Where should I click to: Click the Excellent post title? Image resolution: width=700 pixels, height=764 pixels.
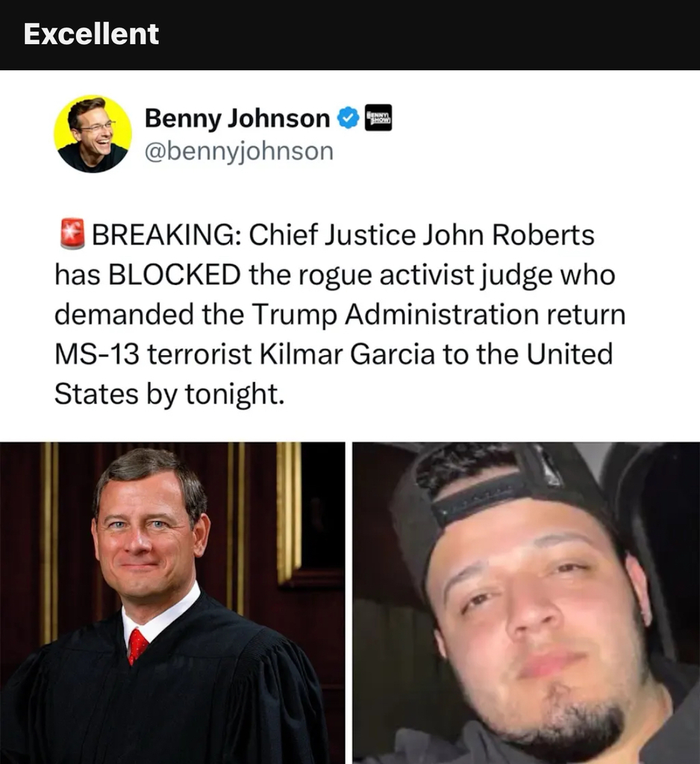(x=91, y=34)
